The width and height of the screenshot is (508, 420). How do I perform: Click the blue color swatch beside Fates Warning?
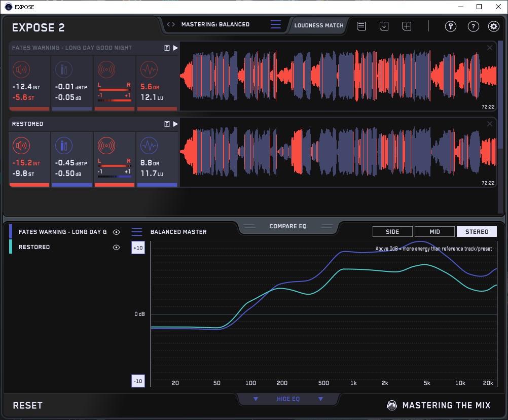[11, 231]
